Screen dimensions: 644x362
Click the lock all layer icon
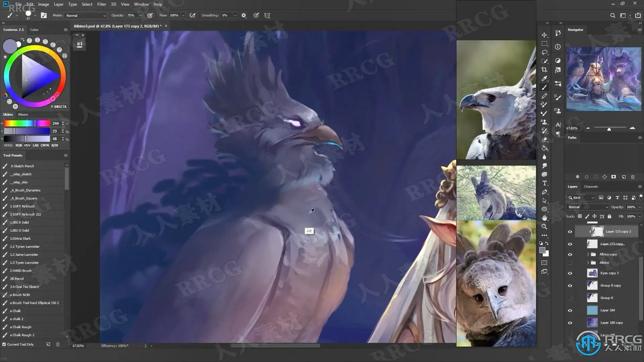(609, 216)
